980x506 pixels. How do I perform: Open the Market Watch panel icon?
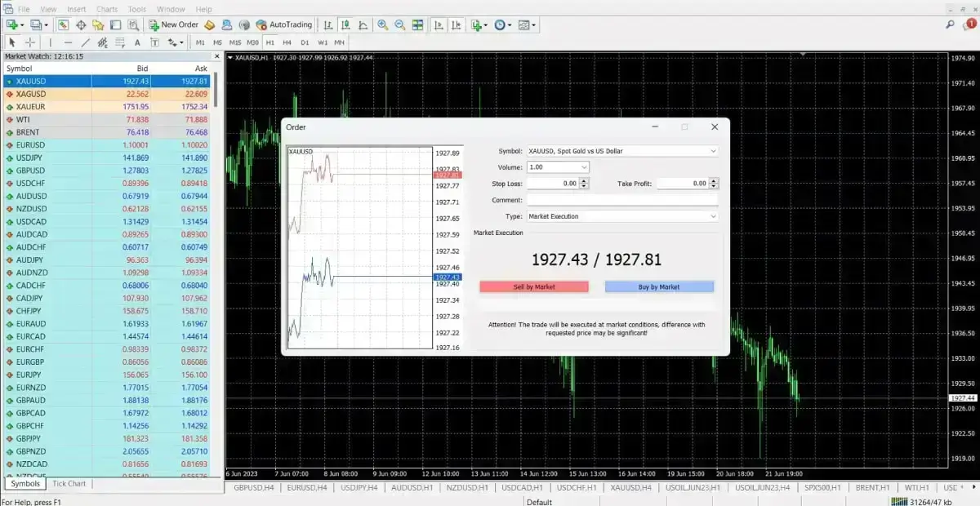[62, 24]
